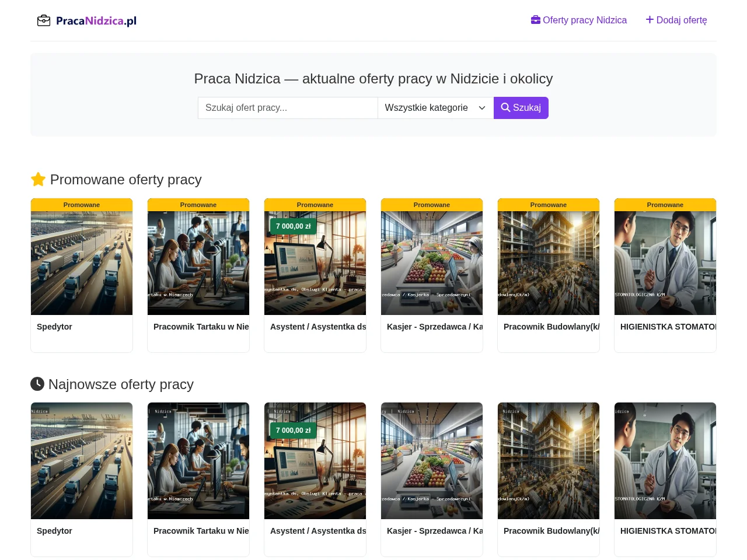This screenshot has height=560, width=747.
Task: Click Asystent / Asystentka title in promoted offers
Action: click(x=318, y=327)
